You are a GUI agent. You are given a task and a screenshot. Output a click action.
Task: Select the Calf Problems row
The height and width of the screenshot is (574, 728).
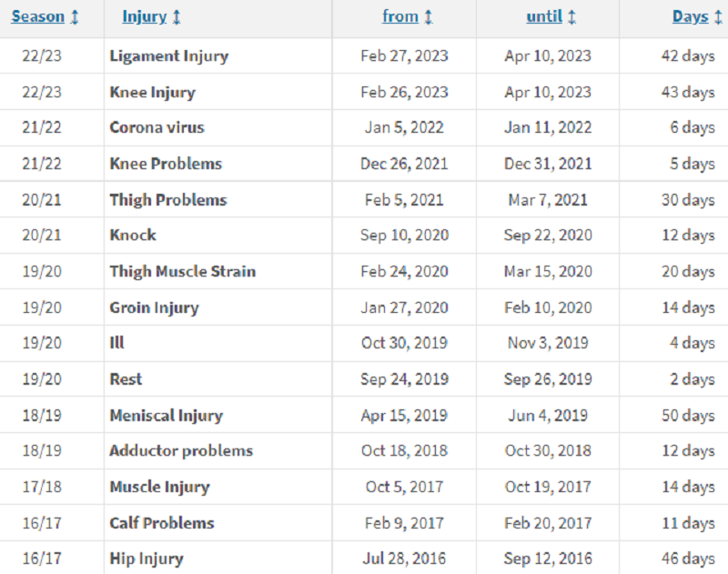pyautogui.click(x=162, y=523)
